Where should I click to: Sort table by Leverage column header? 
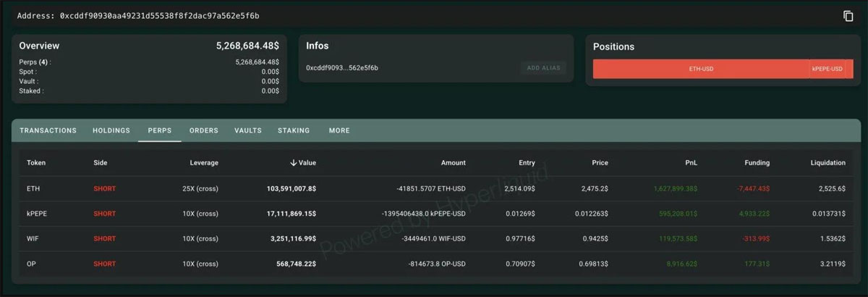[x=204, y=163]
